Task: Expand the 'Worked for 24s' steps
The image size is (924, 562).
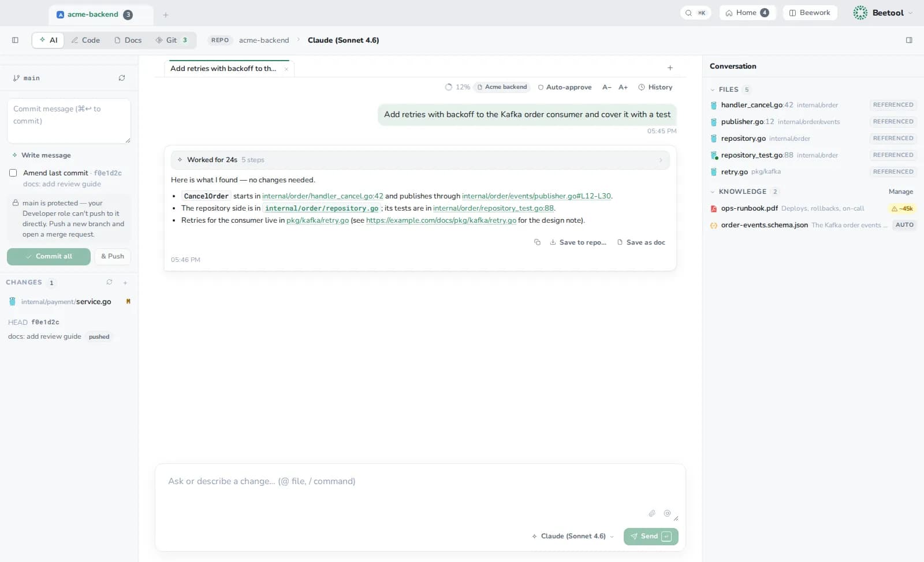Action: pyautogui.click(x=420, y=160)
